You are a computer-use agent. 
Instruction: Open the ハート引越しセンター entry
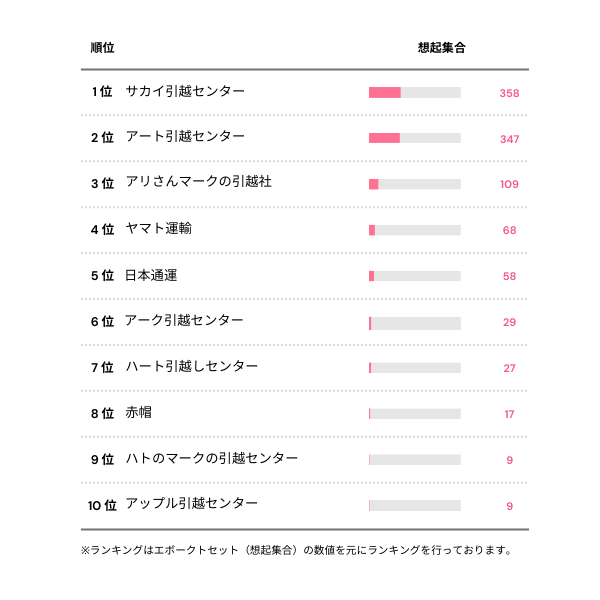(x=191, y=367)
